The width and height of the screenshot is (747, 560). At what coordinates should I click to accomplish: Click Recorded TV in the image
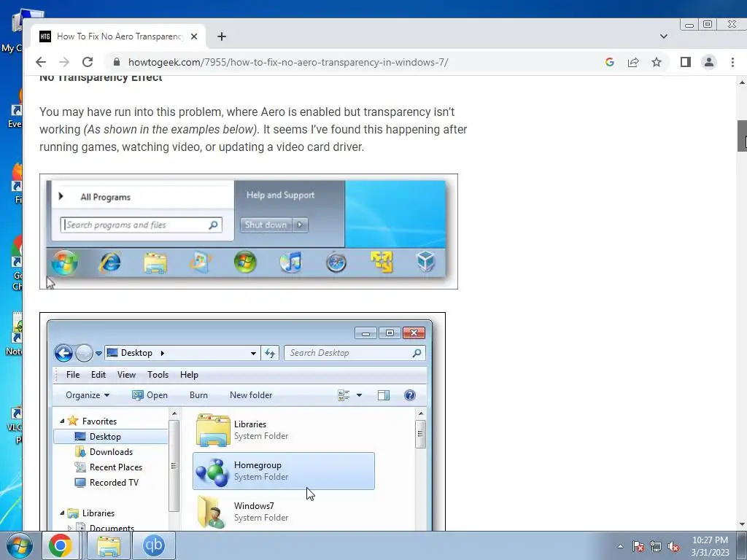107,483
